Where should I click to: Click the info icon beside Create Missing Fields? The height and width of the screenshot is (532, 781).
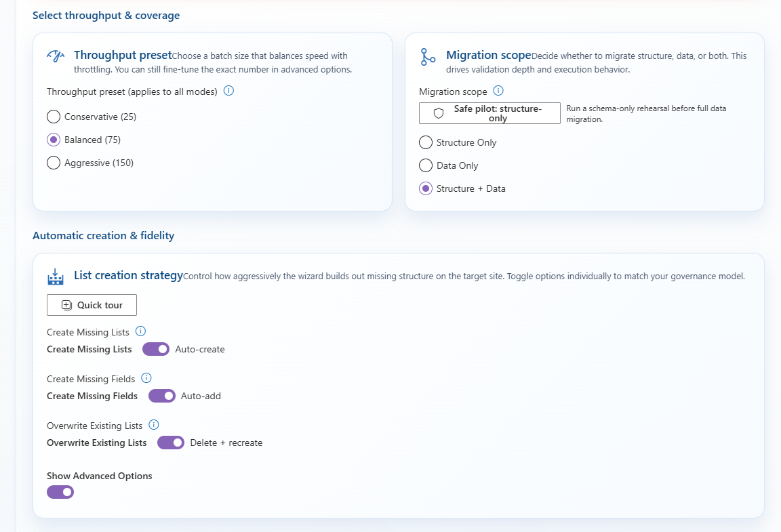pyautogui.click(x=146, y=378)
